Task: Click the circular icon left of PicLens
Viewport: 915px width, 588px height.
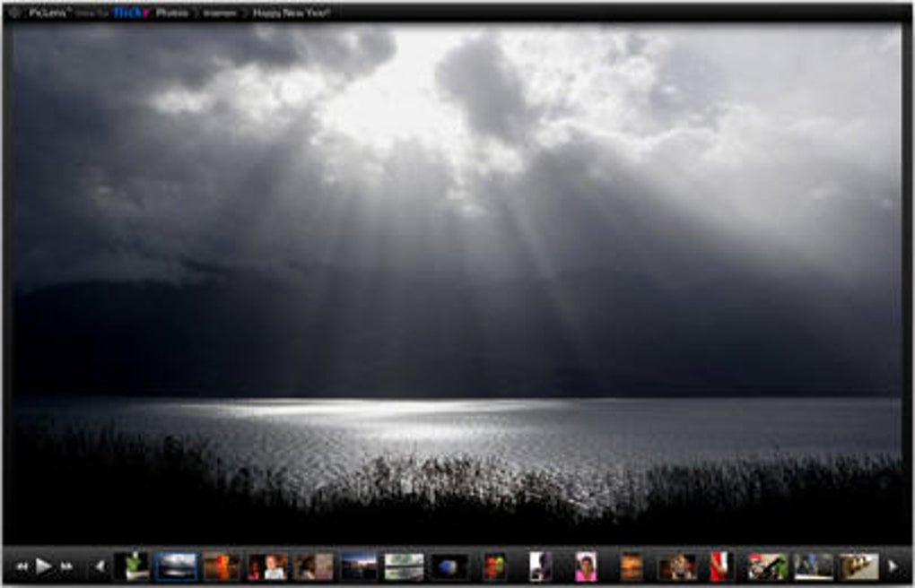Action: (x=13, y=12)
